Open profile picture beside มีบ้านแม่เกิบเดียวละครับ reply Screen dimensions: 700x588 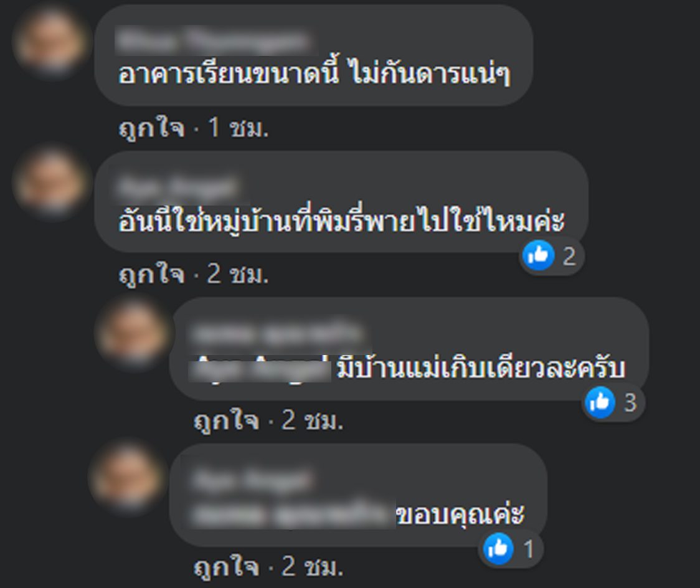[133, 333]
